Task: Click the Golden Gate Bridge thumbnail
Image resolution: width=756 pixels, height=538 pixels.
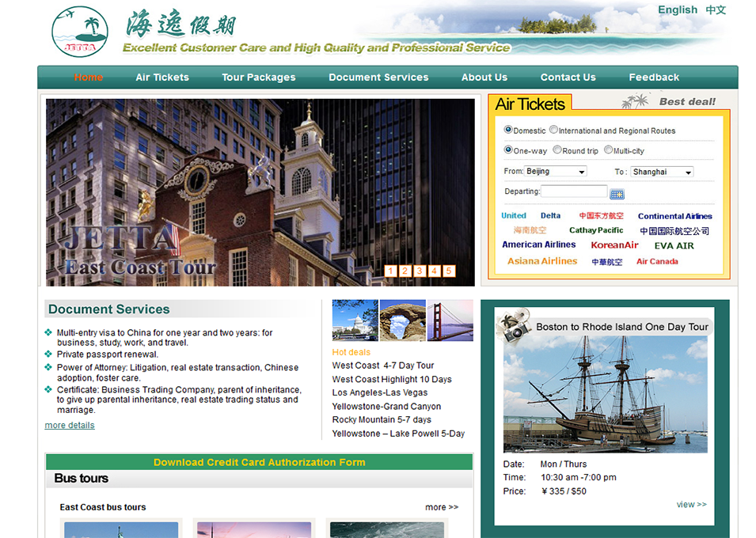Action: point(450,320)
